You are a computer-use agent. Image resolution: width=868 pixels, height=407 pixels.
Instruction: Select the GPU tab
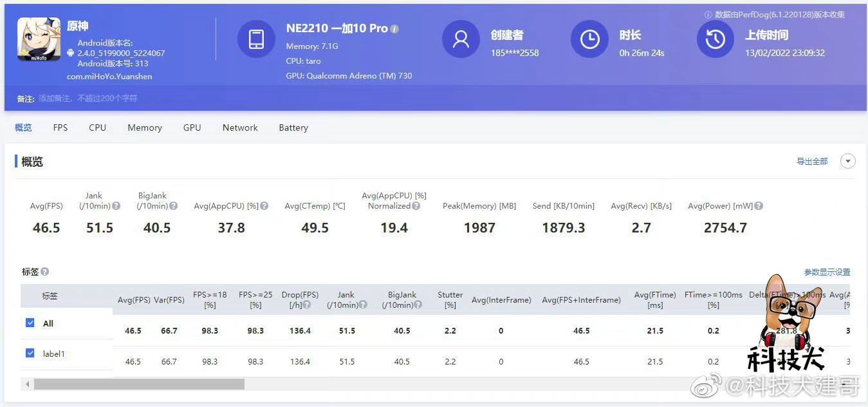[x=192, y=128]
